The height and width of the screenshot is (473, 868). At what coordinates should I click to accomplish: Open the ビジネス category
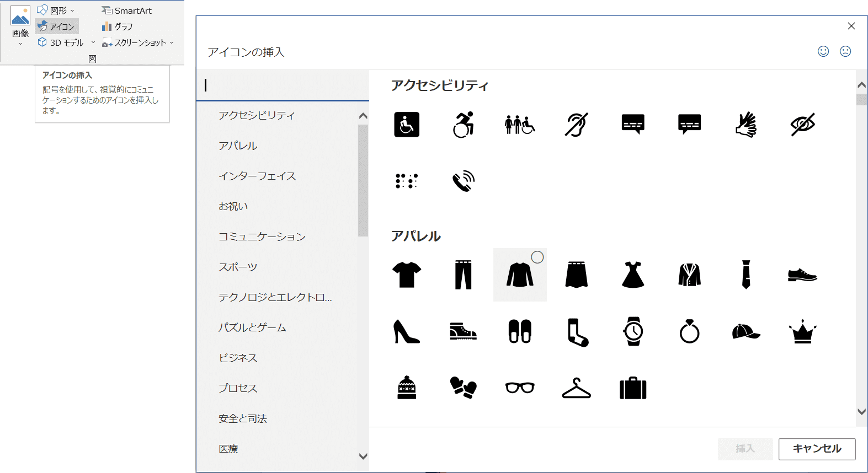coord(238,358)
